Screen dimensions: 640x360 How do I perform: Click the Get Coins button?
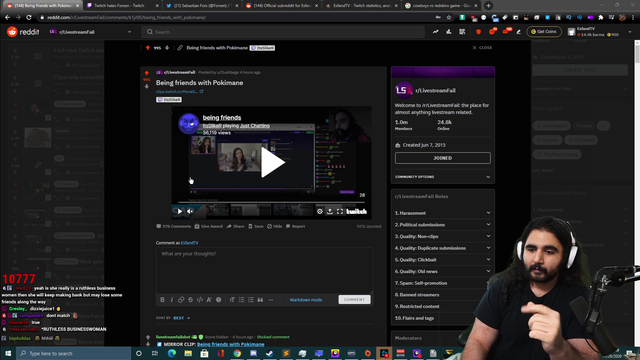point(544,31)
